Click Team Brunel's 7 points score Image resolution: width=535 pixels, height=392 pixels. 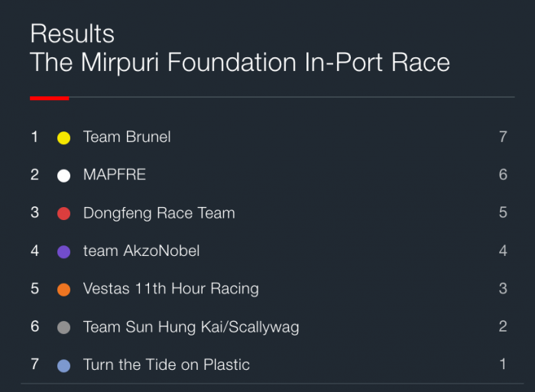(503, 137)
